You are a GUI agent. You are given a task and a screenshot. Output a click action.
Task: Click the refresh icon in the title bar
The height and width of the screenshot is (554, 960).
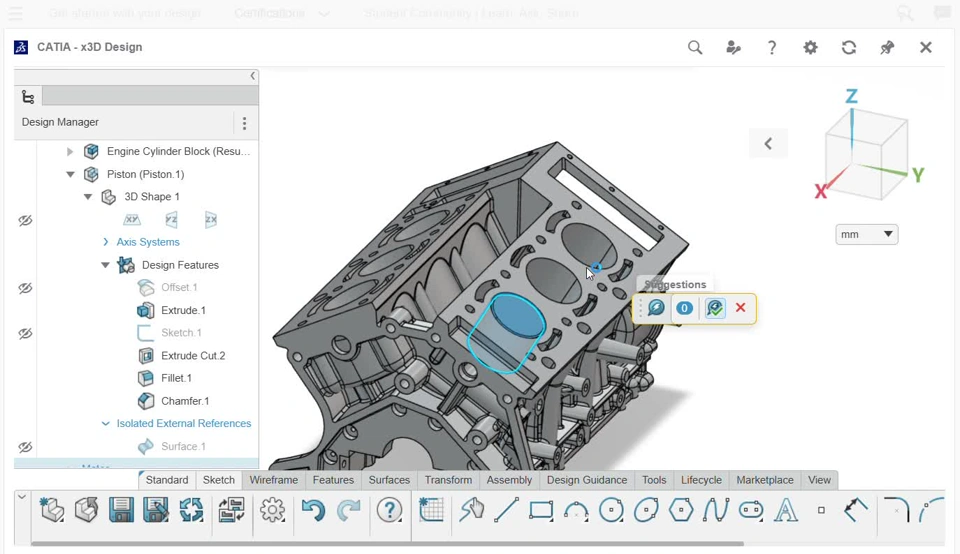pyautogui.click(x=849, y=47)
